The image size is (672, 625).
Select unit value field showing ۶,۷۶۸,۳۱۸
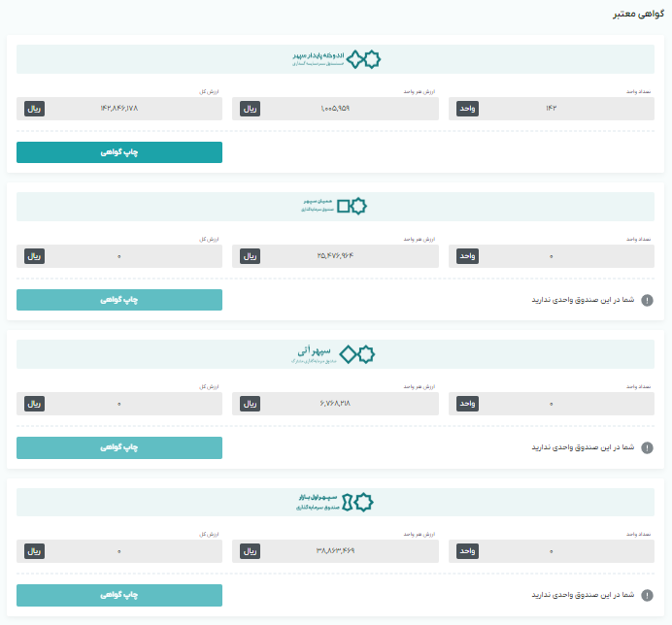click(335, 404)
